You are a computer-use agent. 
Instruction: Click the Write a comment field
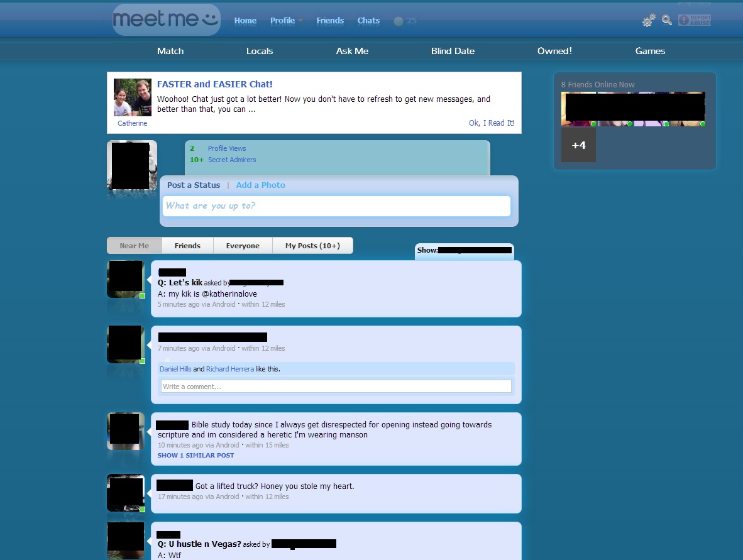(336, 386)
